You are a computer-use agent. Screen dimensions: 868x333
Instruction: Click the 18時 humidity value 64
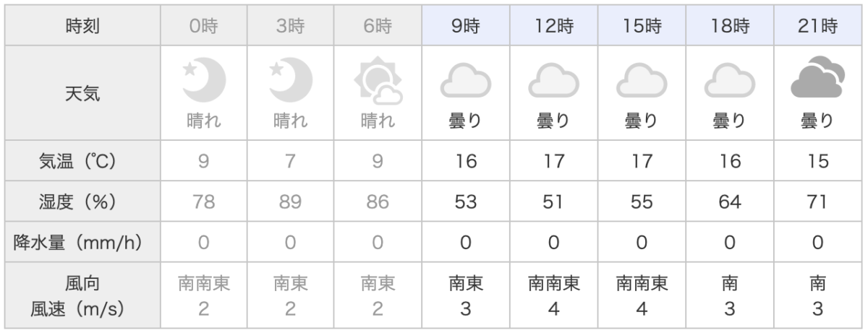point(730,202)
